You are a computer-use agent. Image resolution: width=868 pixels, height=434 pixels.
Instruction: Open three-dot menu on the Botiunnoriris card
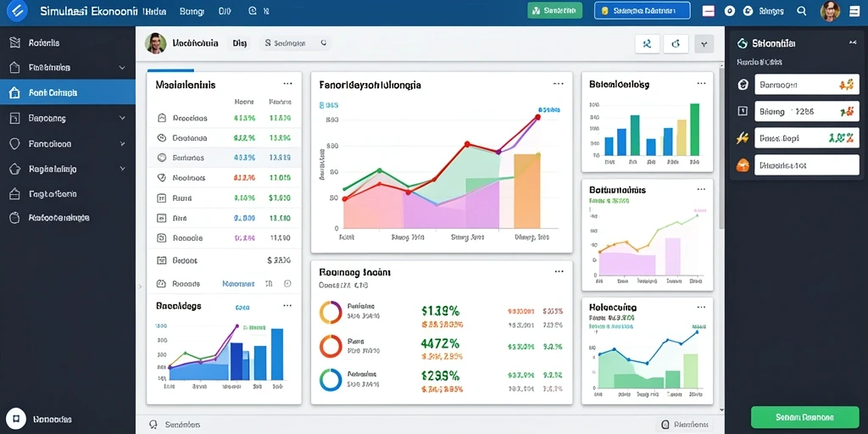point(701,189)
